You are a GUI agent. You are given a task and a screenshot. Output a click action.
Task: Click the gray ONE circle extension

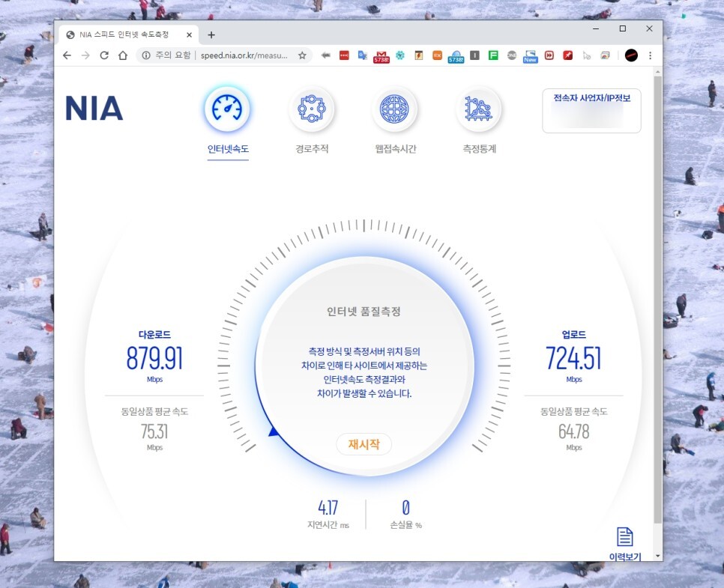click(x=512, y=55)
